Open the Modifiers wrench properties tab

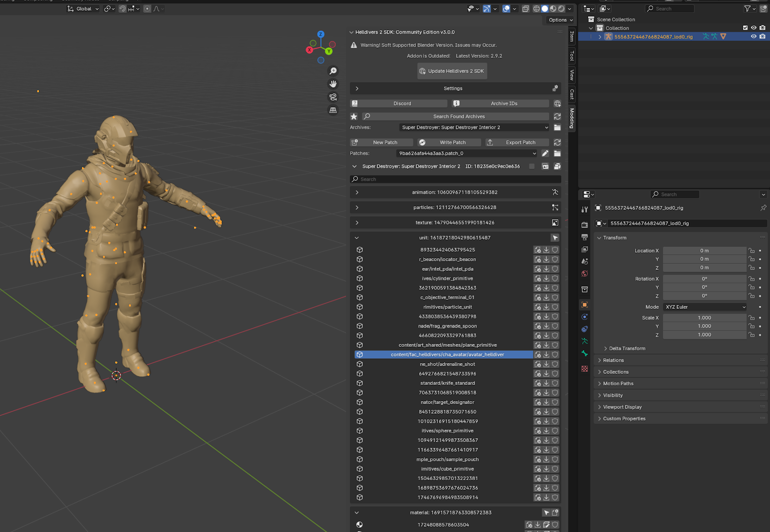click(x=585, y=209)
